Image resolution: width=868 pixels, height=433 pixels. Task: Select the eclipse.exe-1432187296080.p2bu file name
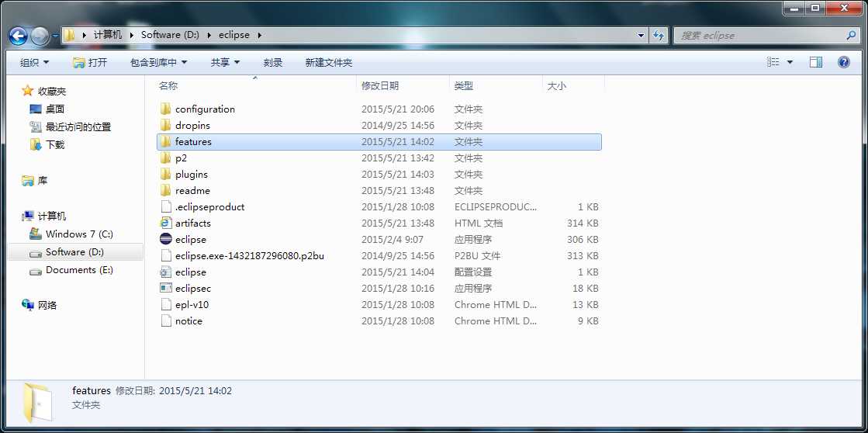(x=250, y=256)
